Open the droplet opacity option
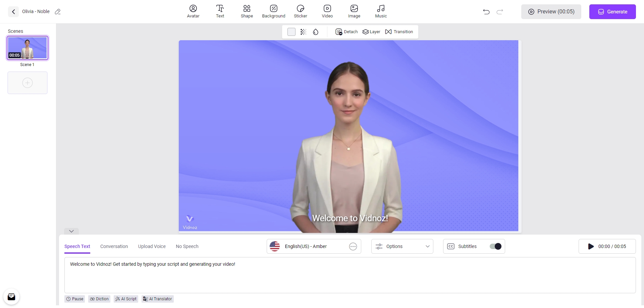The height and width of the screenshot is (308, 644). point(316,32)
